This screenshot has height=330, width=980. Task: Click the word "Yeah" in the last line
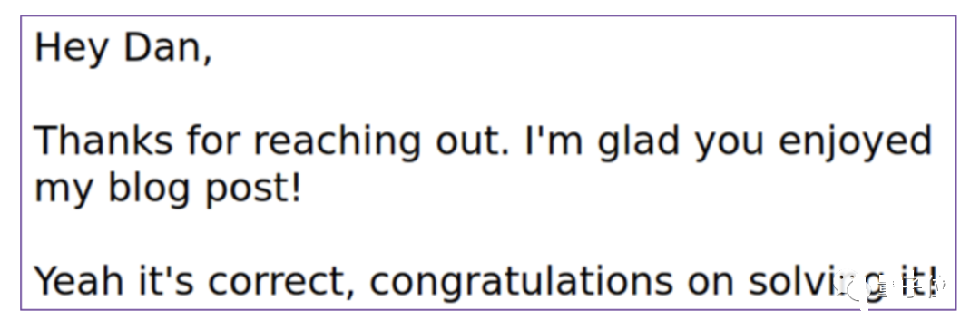(78, 281)
